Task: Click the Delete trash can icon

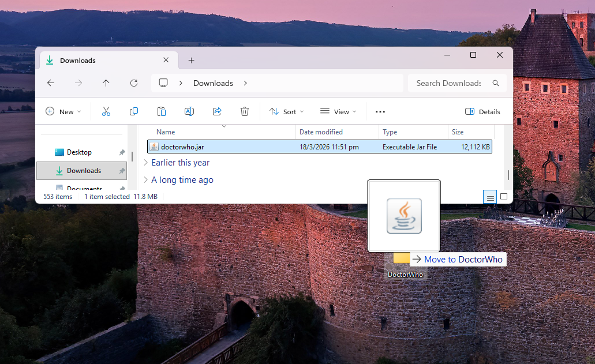Action: click(x=245, y=111)
